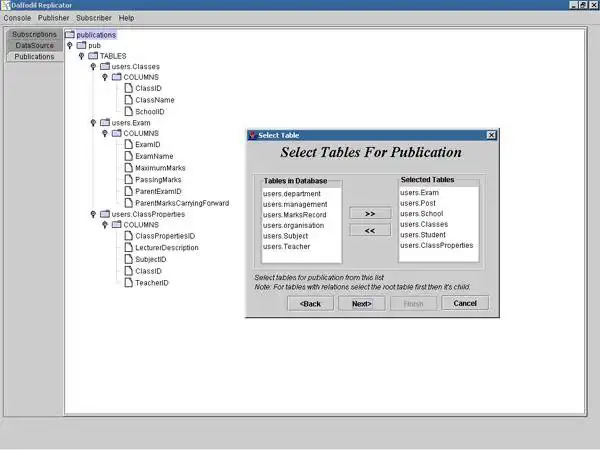This screenshot has height=450, width=600.
Task: Select users.management in Tables in Database
Action: point(302,204)
